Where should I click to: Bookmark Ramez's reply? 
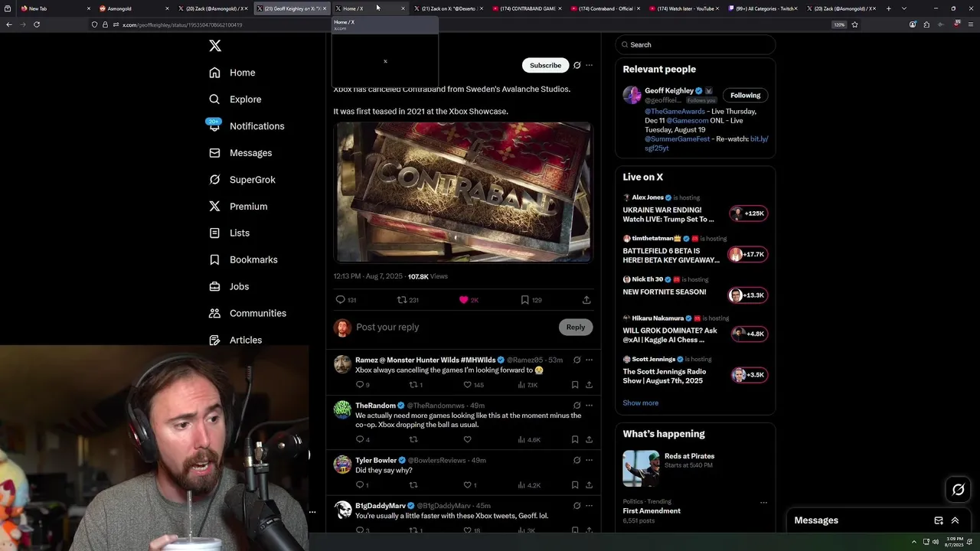(x=574, y=385)
